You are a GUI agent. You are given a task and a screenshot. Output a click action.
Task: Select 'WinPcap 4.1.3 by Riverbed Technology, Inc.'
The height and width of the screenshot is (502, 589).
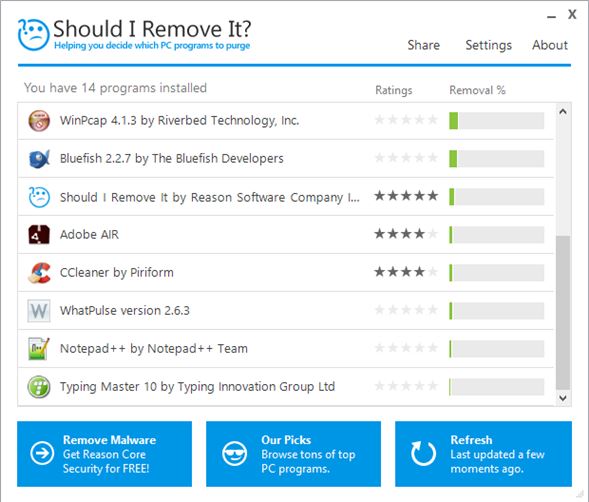tap(180, 121)
